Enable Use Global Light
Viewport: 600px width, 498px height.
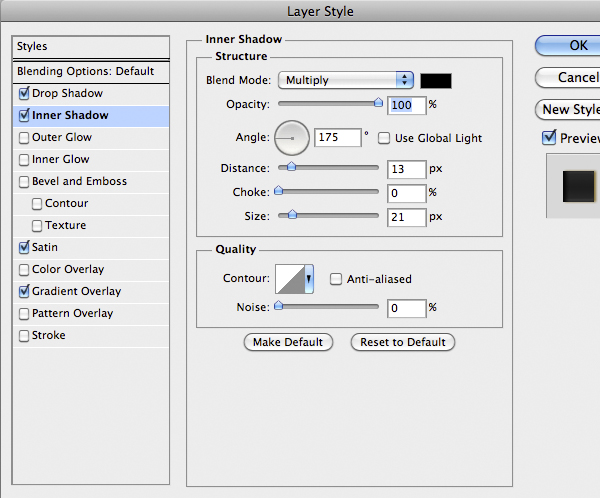384,137
